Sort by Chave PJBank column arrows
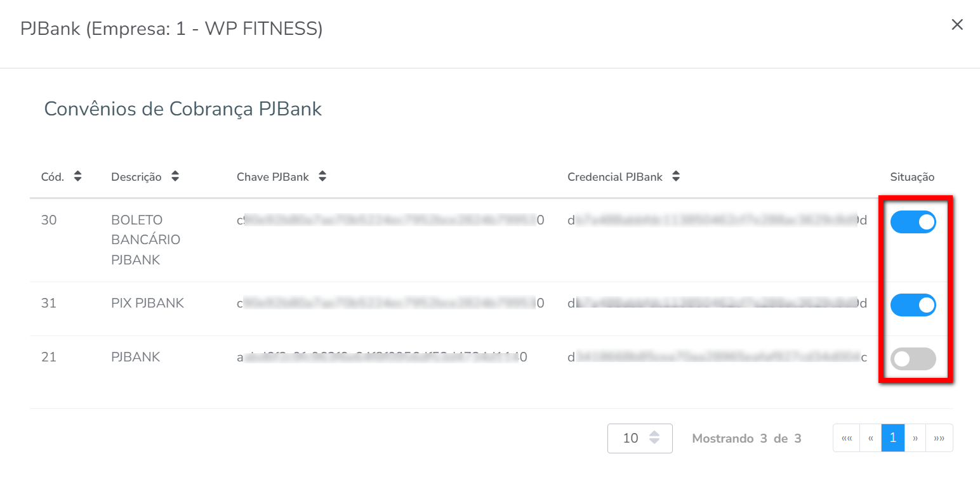Screen dimensions: 980x480 coord(322,177)
